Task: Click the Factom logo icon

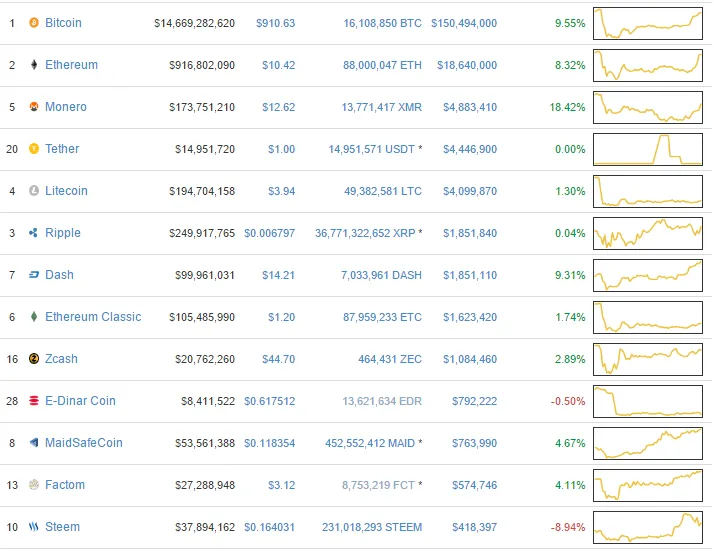Action: point(34,485)
